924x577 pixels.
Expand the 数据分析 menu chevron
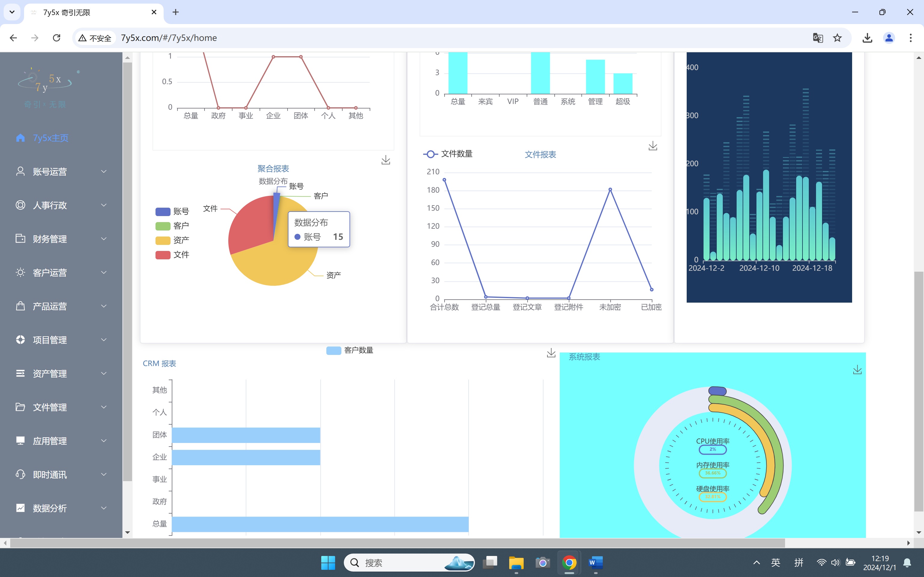tap(103, 508)
